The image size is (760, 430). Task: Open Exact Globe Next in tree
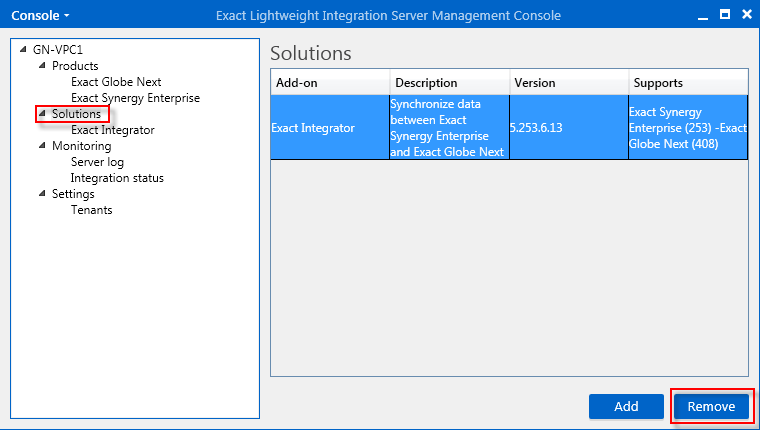point(116,81)
